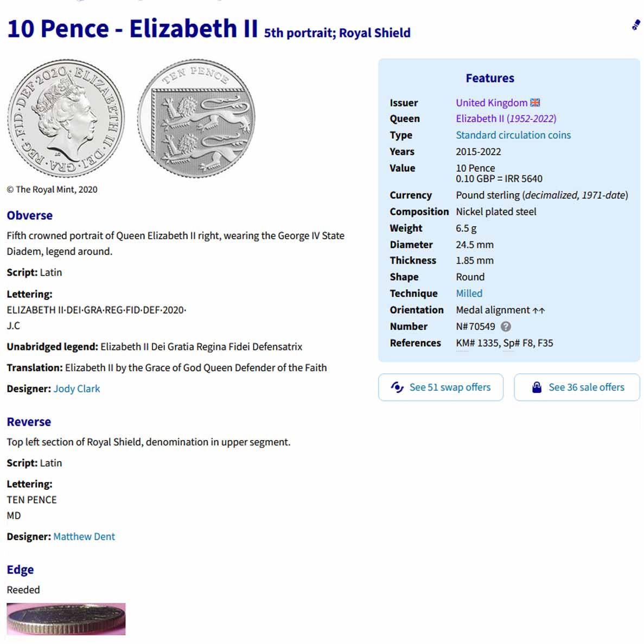Click the 10 Pence - Elizabeth II title
The width and height of the screenshot is (644, 644).
click(x=132, y=29)
